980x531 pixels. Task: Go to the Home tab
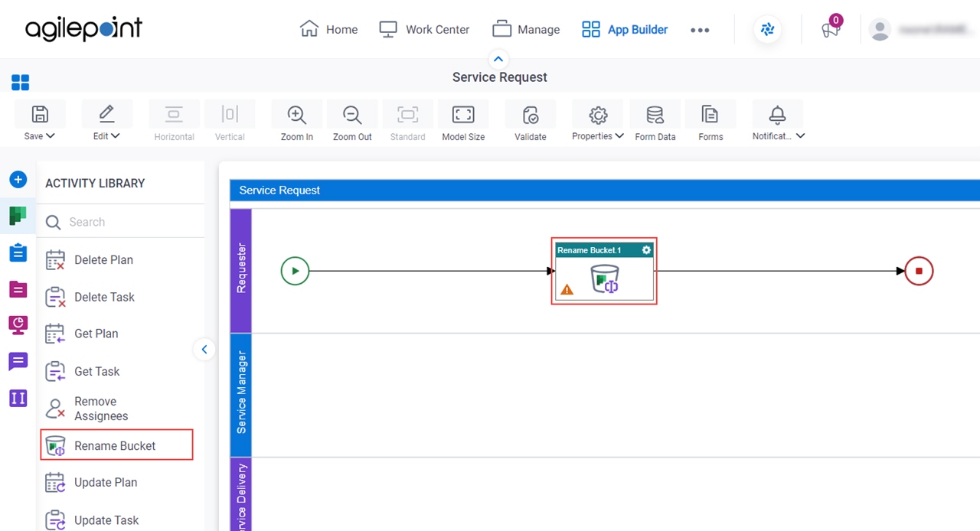(328, 29)
